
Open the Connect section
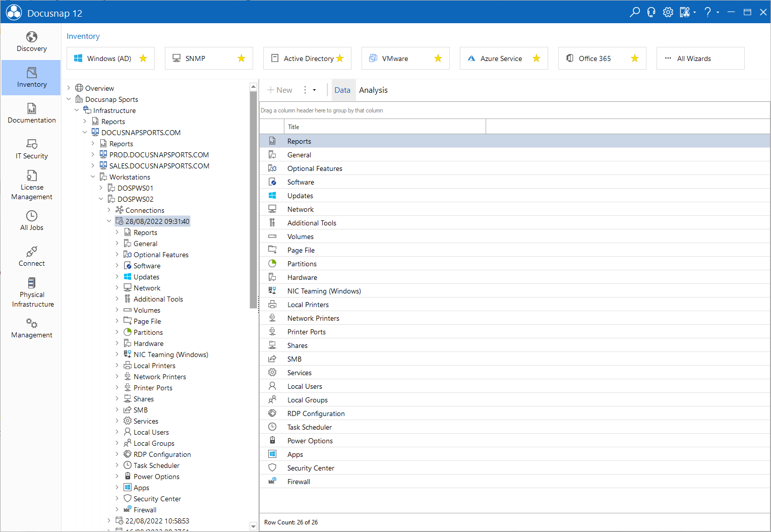(x=31, y=257)
